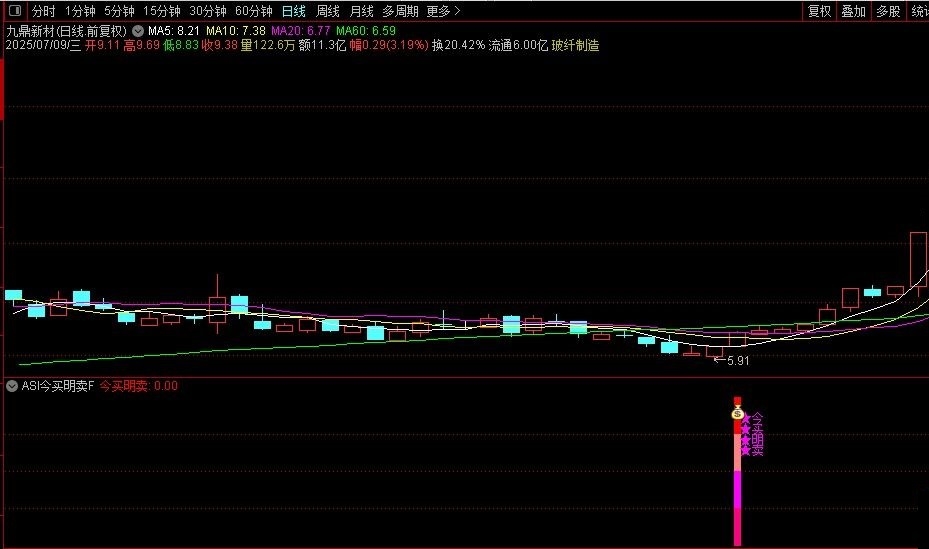Switch to the 分时 timeframe tab
This screenshot has height=549, width=929.
43,11
